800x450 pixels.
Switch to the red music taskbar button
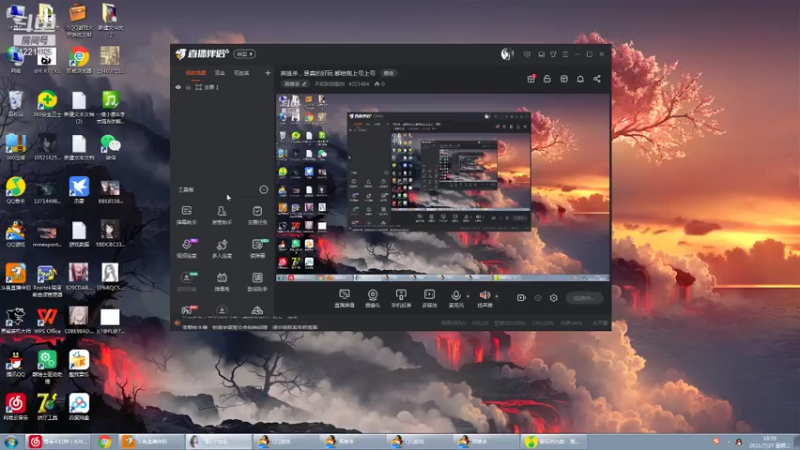[x=59, y=442]
